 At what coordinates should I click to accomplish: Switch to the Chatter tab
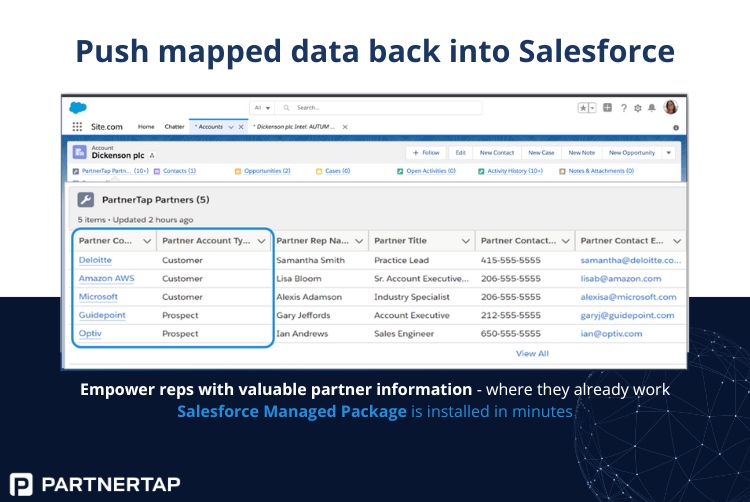174,127
